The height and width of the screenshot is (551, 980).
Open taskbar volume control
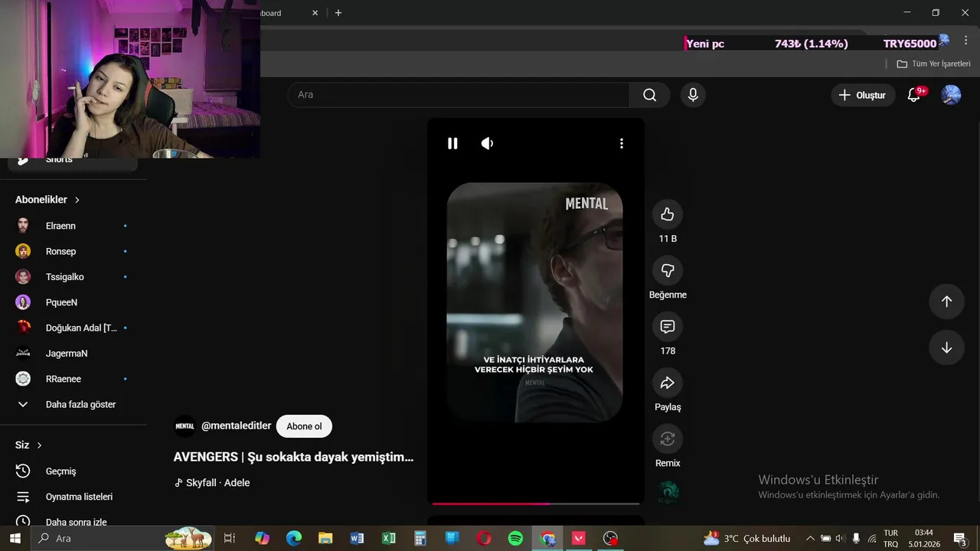tap(841, 538)
